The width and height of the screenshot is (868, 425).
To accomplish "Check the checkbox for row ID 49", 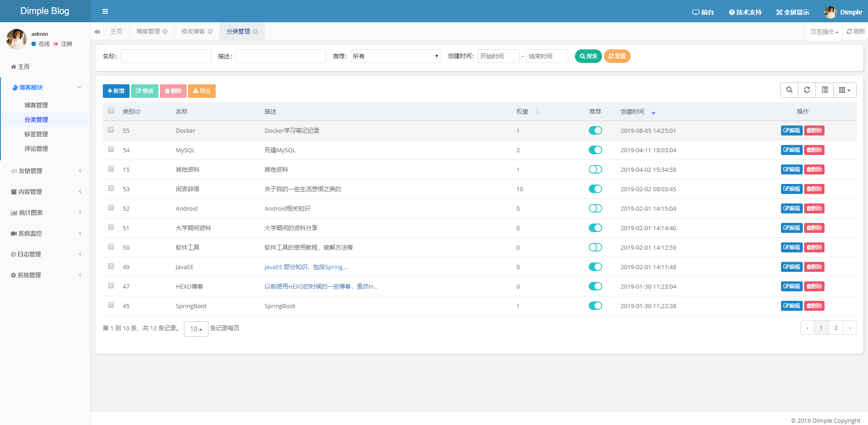I will (x=111, y=266).
